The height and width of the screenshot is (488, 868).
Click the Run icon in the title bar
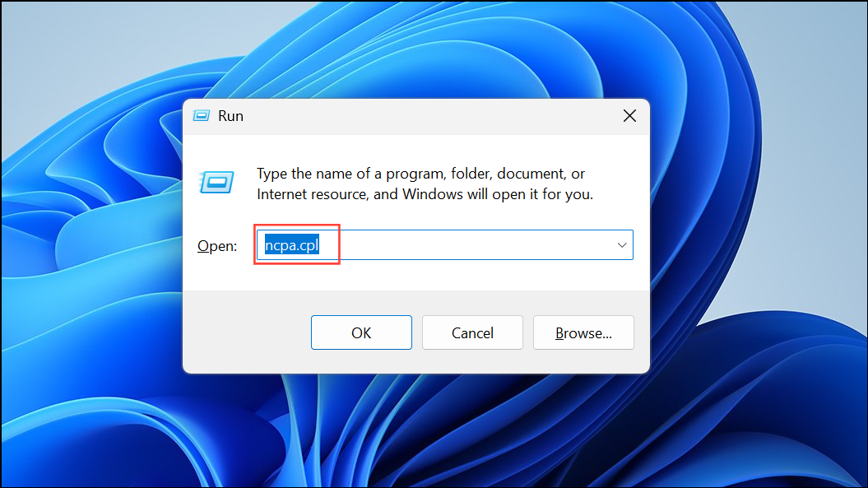[x=201, y=116]
